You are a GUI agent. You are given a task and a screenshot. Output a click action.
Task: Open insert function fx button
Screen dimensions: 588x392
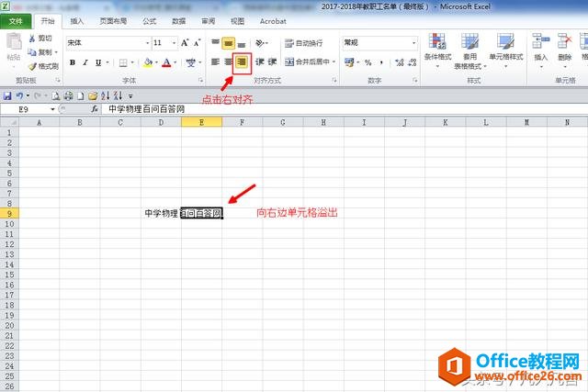(x=95, y=109)
